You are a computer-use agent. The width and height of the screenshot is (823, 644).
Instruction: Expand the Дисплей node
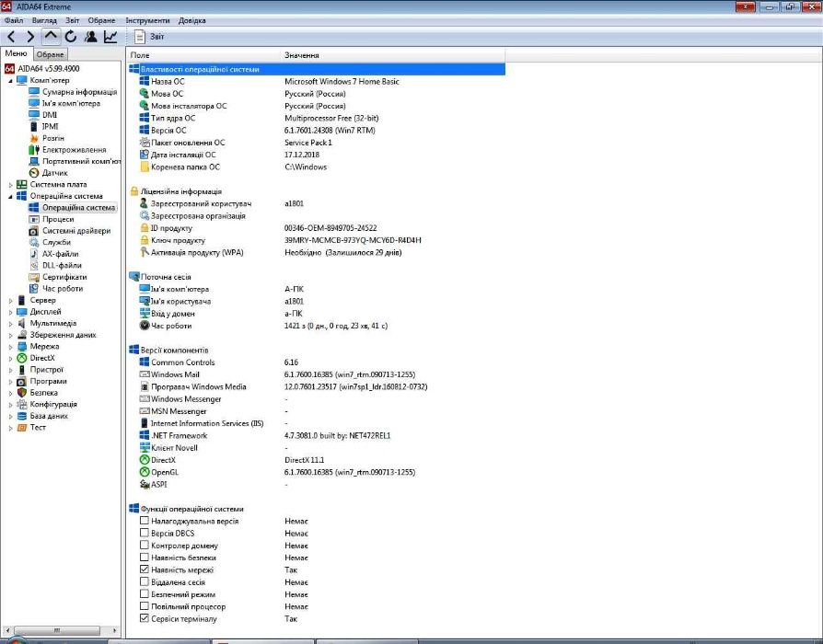(10, 312)
